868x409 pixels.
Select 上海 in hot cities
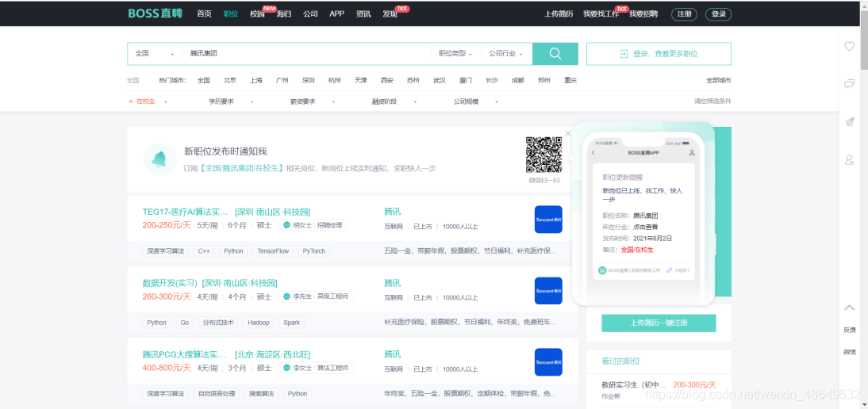[x=255, y=80]
